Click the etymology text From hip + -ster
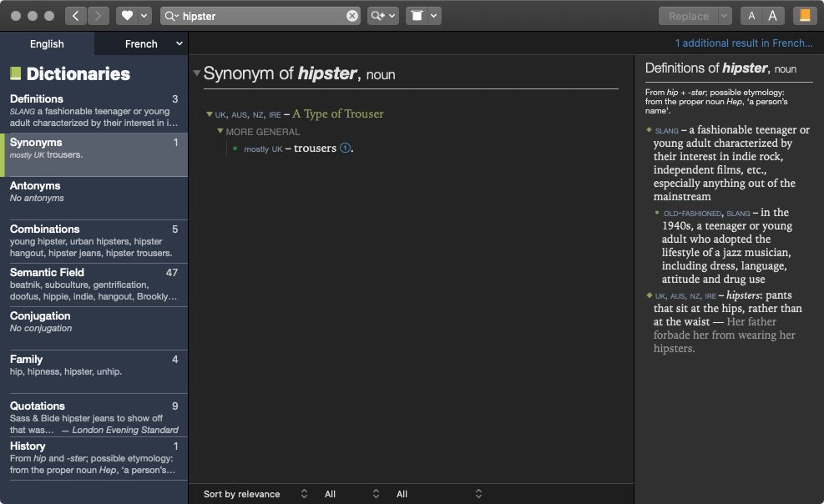Viewport: 824px width, 504px height. click(716, 101)
